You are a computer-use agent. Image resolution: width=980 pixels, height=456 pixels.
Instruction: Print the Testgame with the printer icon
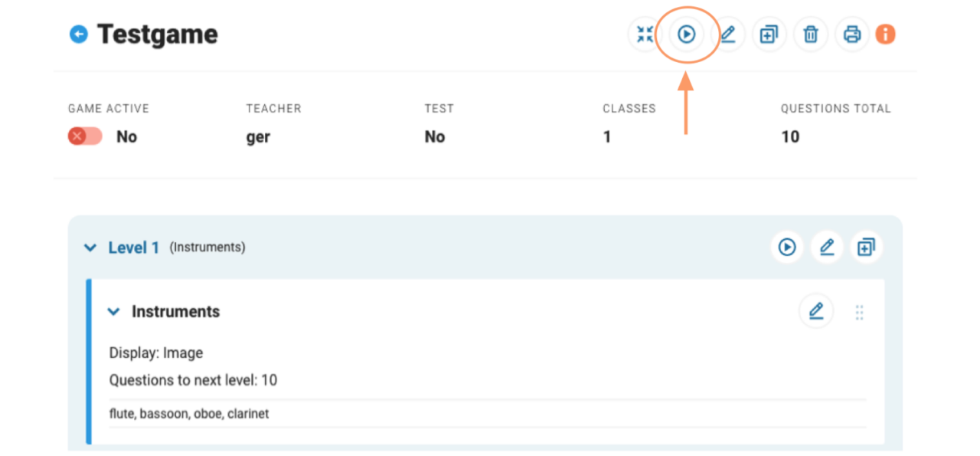coord(852,34)
